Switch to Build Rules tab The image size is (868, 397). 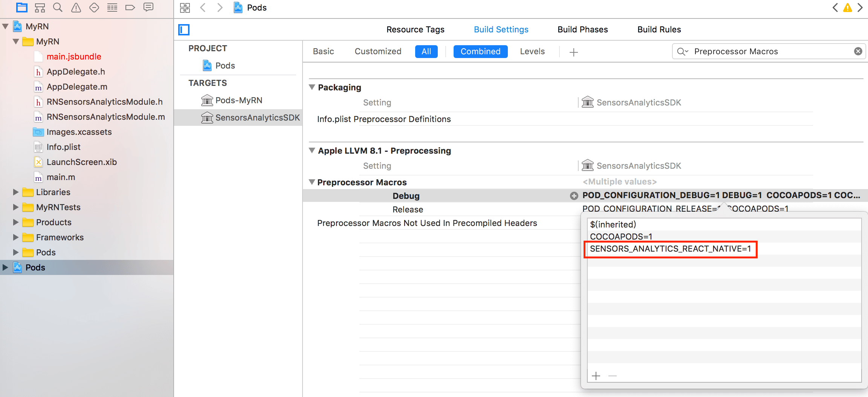click(x=659, y=29)
